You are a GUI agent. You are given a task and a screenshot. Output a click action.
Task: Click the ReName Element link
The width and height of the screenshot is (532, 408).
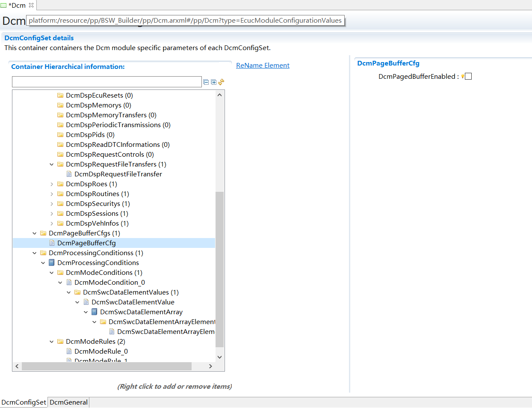pyautogui.click(x=263, y=66)
